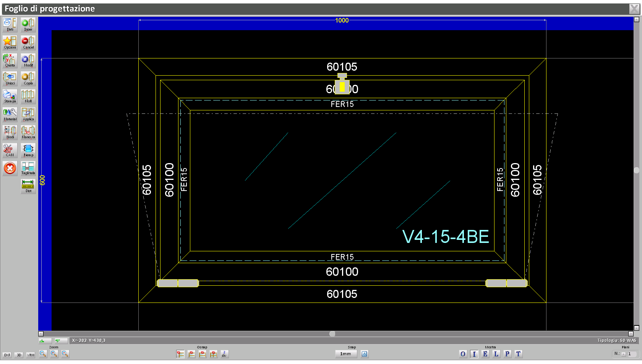Click the VRM button
The width and height of the screenshot is (642, 364).
tap(31, 355)
